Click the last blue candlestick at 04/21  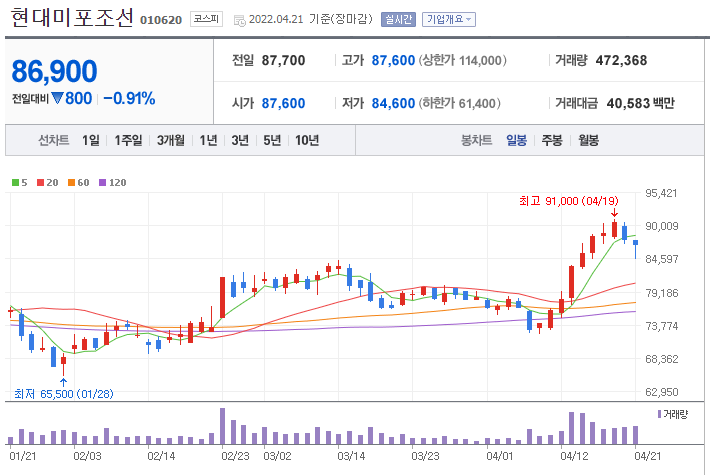click(636, 249)
